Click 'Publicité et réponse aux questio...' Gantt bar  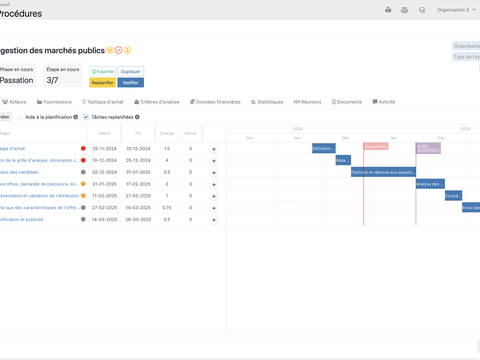point(383,172)
